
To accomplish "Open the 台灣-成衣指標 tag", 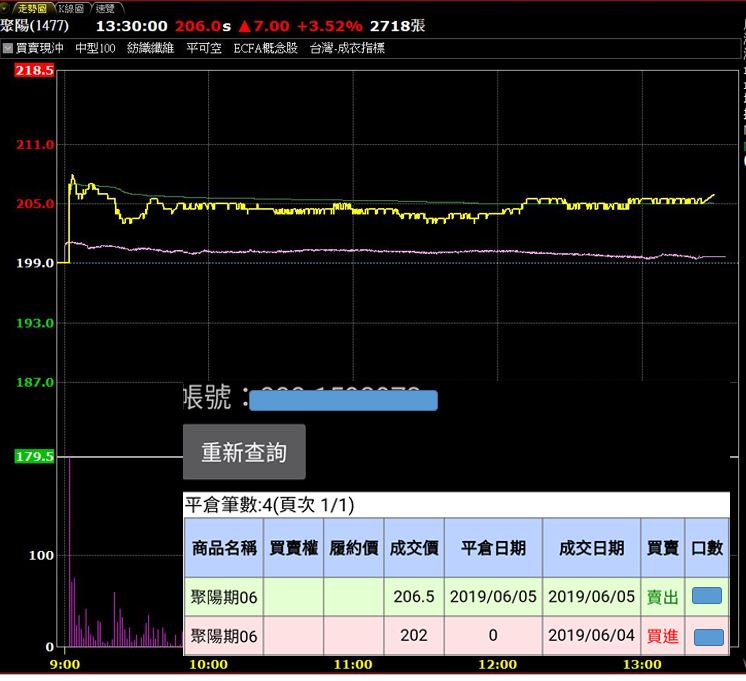I will (x=347, y=48).
